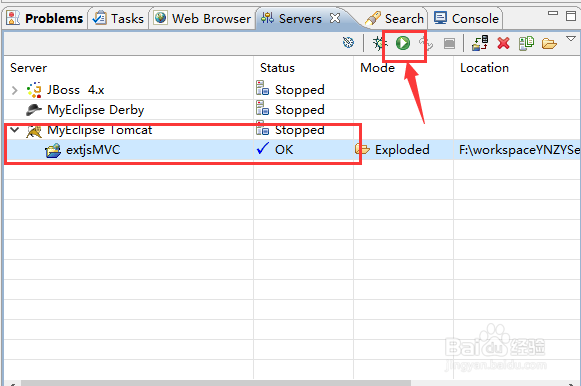This screenshot has width=581, height=386.
Task: Collapse the MyEclipse Tomcat server node
Action: (x=14, y=130)
